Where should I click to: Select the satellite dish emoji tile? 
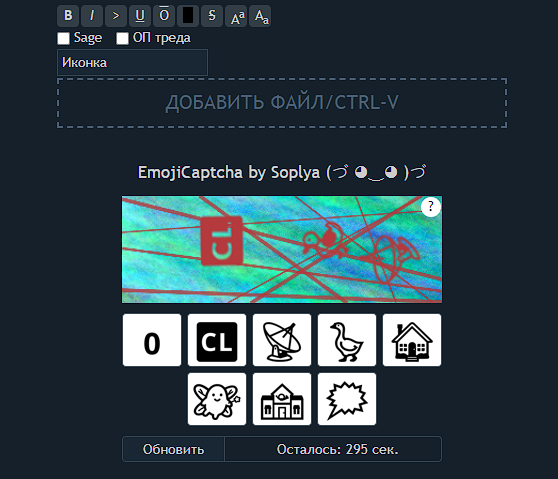(282, 340)
